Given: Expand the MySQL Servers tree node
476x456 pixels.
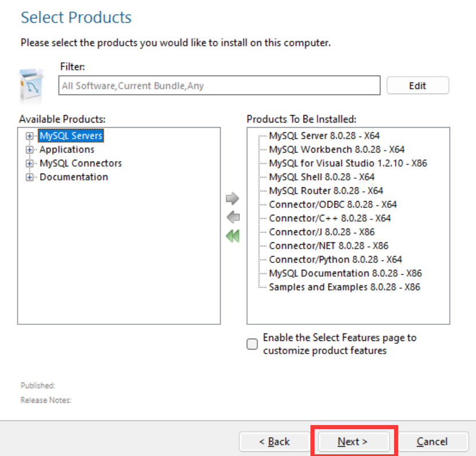Looking at the screenshot, I should point(29,136).
